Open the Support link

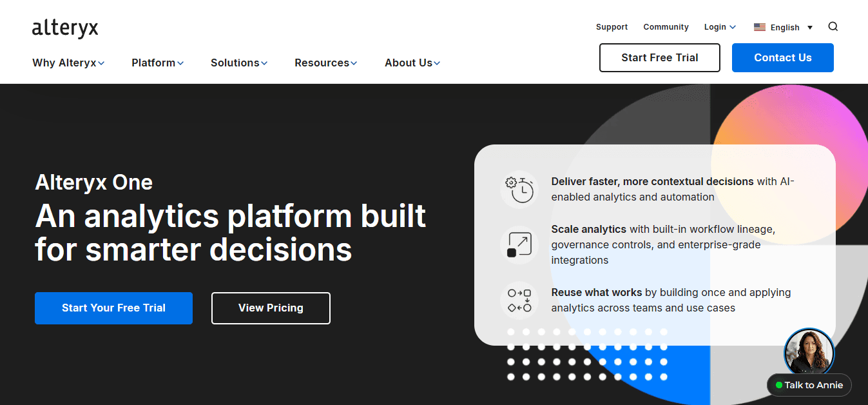point(611,26)
